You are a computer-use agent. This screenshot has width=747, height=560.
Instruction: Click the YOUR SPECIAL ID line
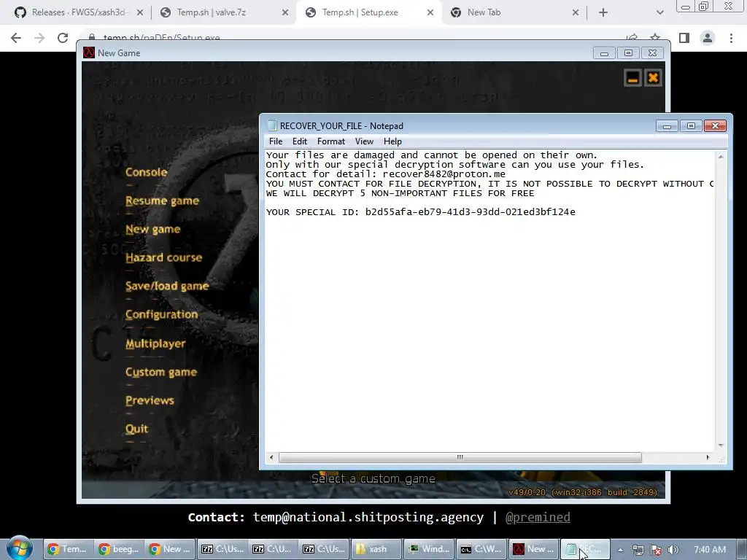coord(420,212)
